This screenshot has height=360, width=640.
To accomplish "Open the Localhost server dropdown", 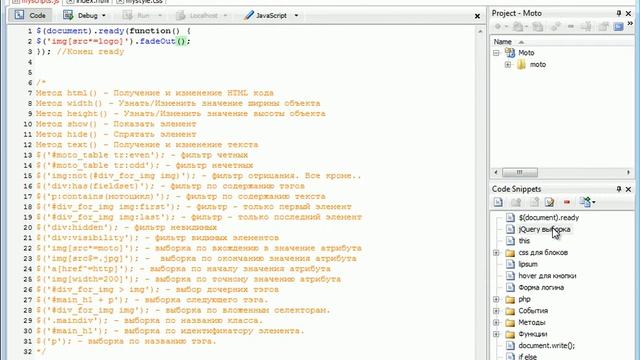I will coord(224,16).
